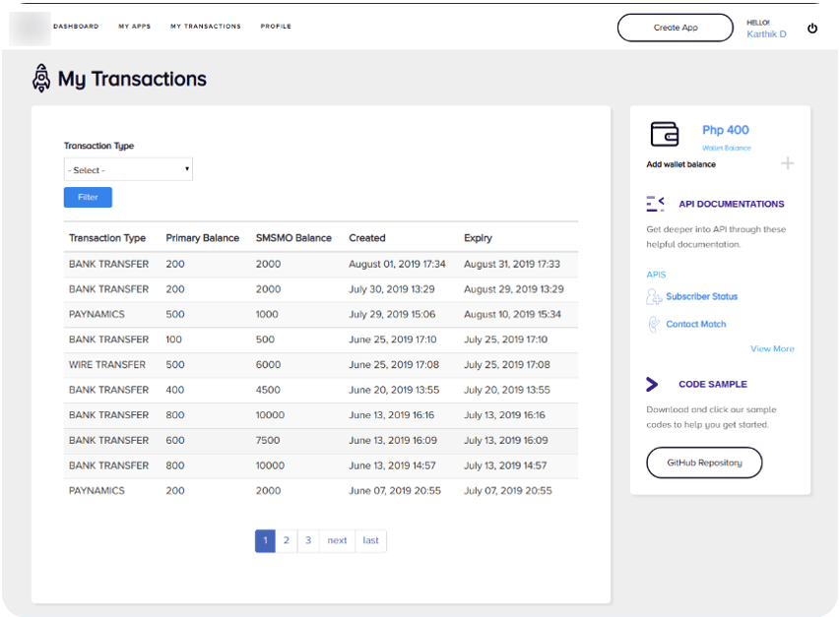The image size is (840, 617).
Task: Select the July 30, 2019 13:29 created date
Action: coord(392,289)
